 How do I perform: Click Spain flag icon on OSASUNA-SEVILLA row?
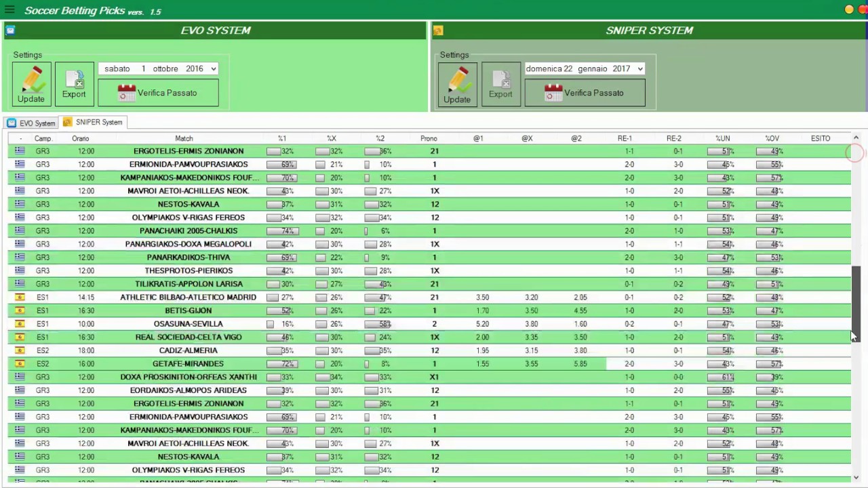click(x=20, y=324)
